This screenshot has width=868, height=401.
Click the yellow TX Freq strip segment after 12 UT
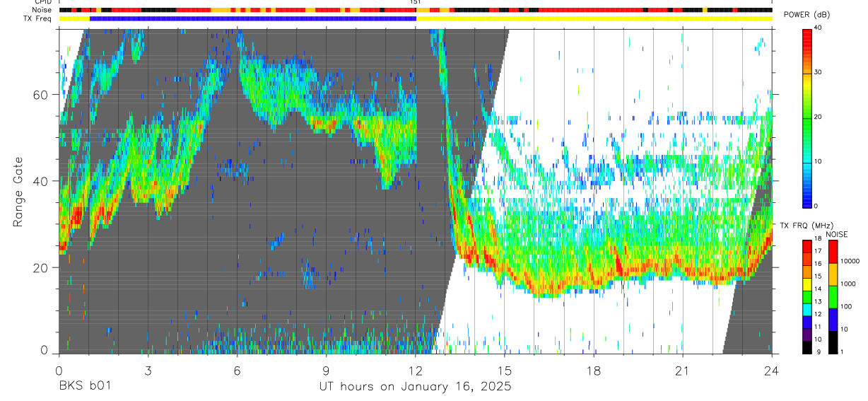tap(594, 18)
